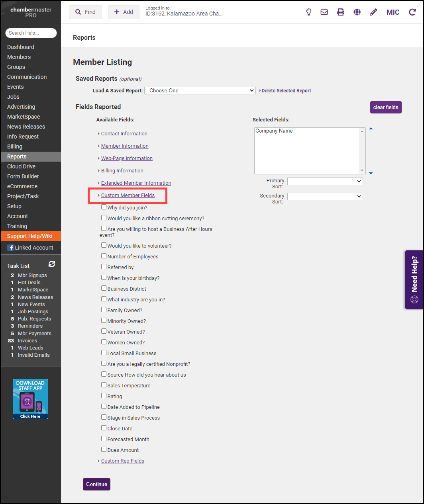Check 'Why did you join?' field

point(104,207)
